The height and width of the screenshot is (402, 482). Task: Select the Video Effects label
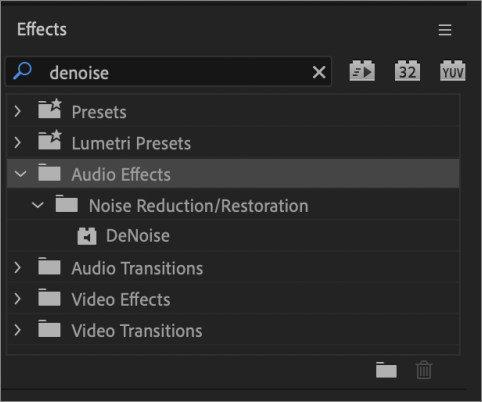[x=121, y=299]
